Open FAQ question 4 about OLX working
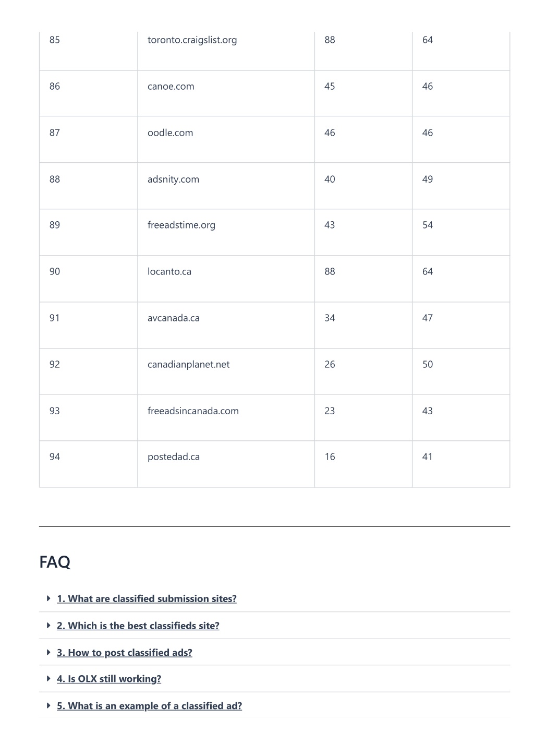534x756 pixels. coord(109,679)
